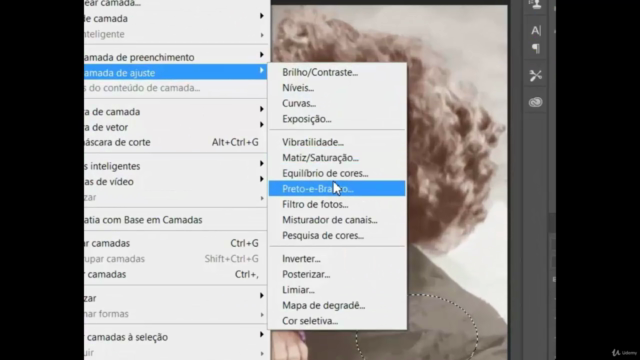
Task: Open the Paragraph panel icon
Action: pos(536,49)
